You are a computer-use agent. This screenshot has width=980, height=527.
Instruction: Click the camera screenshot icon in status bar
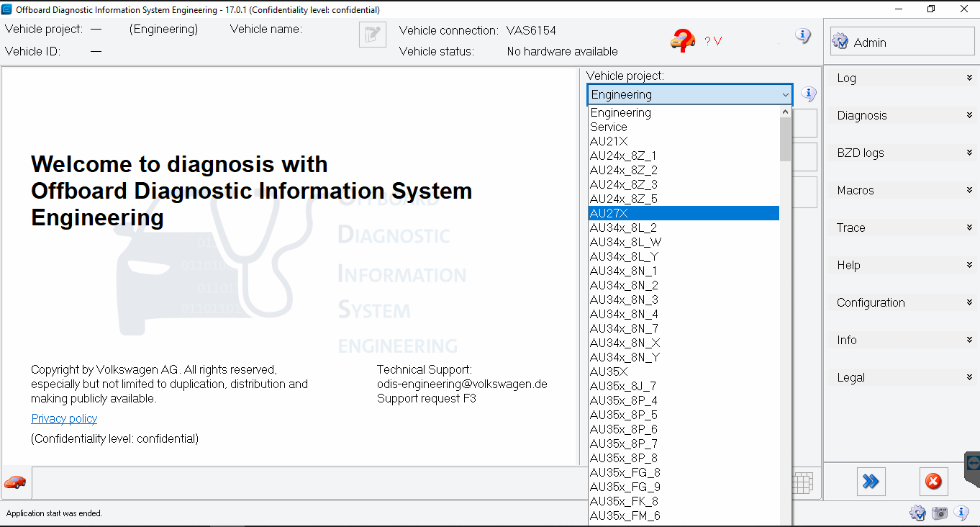(x=940, y=513)
